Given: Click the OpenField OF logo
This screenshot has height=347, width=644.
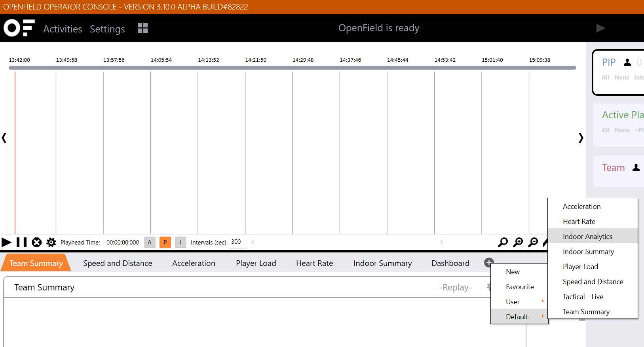Looking at the screenshot, I should tap(19, 28).
